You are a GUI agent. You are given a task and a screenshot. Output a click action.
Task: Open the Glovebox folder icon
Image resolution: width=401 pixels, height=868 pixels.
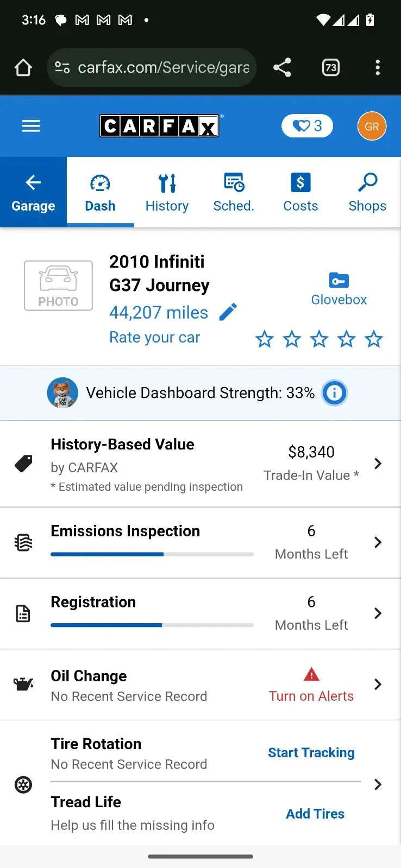(339, 280)
